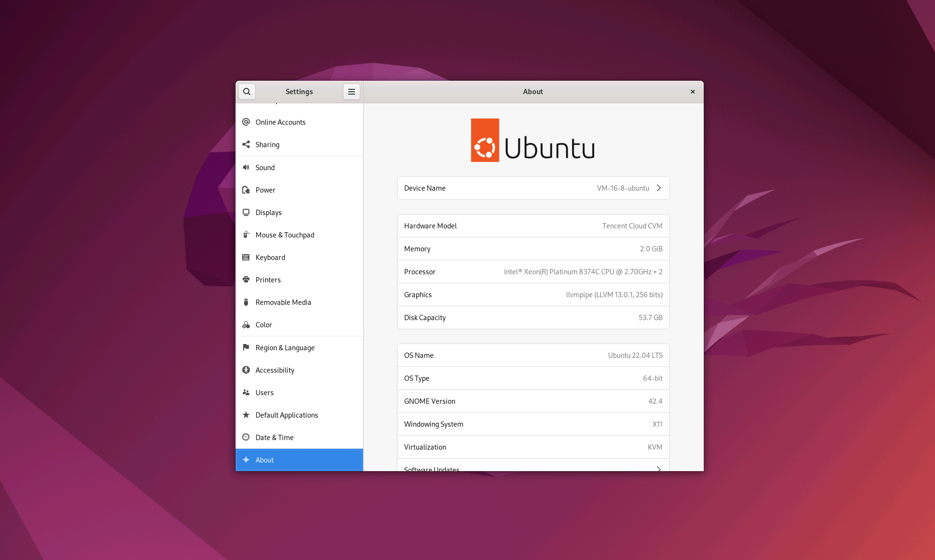The height and width of the screenshot is (560, 935).
Task: Select Default Applications in the sidebar
Action: pyautogui.click(x=287, y=415)
